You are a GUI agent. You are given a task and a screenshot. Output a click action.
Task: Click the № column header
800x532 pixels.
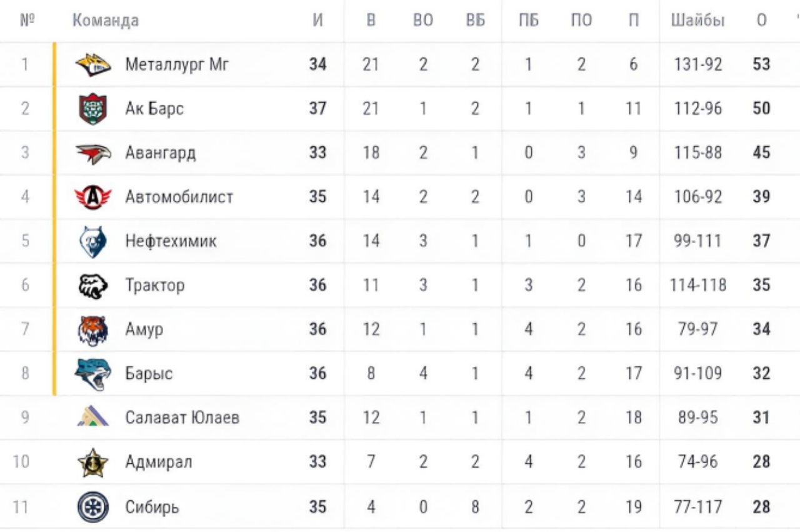(26, 21)
